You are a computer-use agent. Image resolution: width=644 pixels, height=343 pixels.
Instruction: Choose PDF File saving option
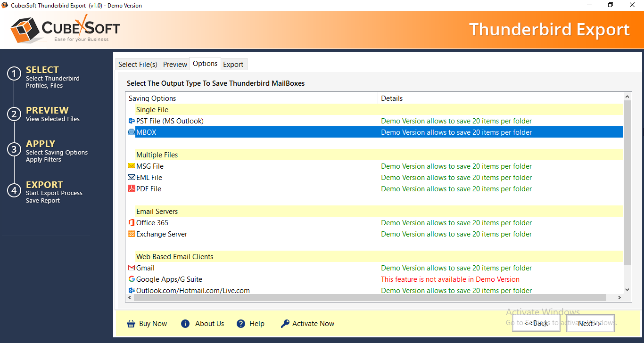click(x=149, y=189)
